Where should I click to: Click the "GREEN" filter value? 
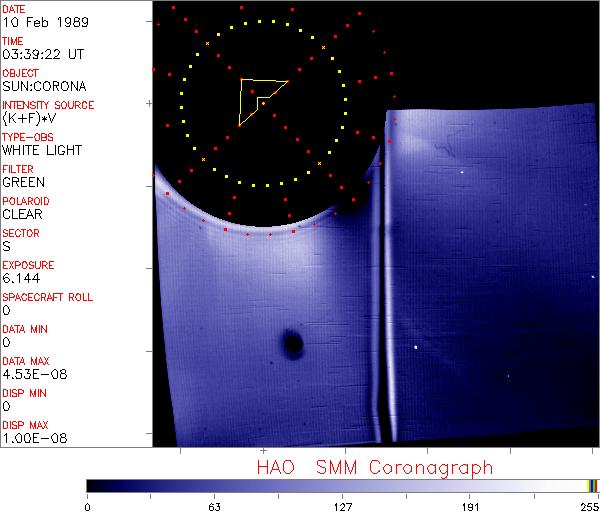coord(23,183)
